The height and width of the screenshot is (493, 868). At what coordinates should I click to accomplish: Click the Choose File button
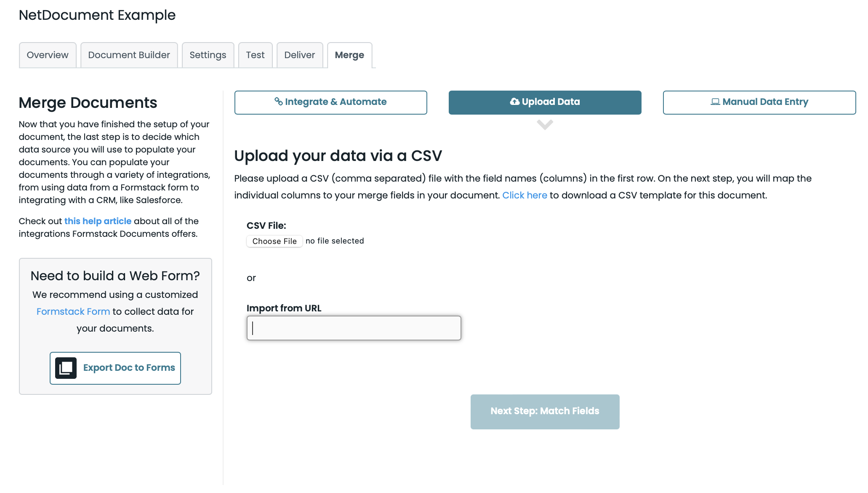274,241
